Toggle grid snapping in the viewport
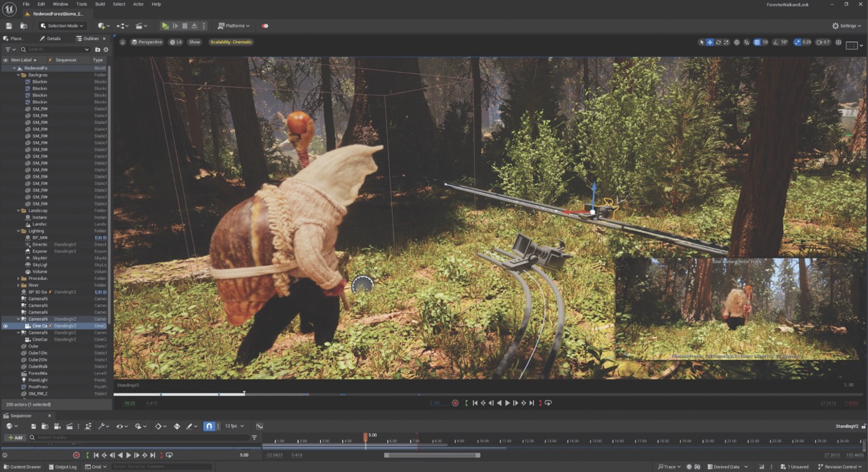This screenshot has height=472, width=868. 757,42
